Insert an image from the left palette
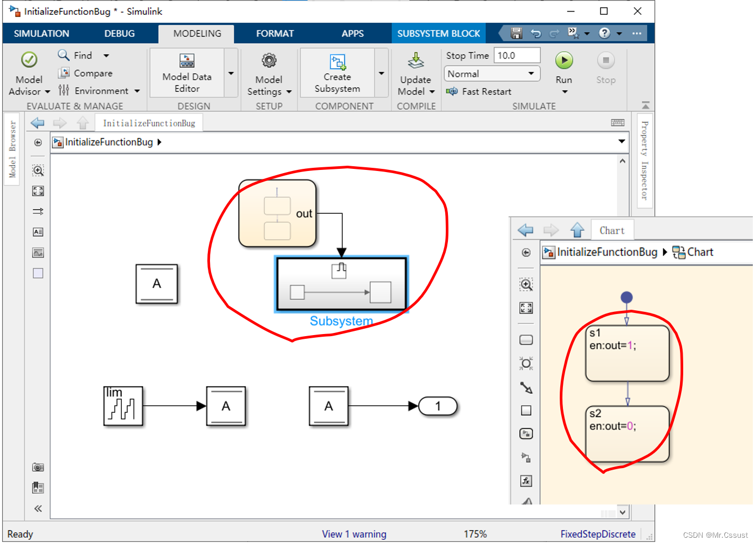 (38, 253)
